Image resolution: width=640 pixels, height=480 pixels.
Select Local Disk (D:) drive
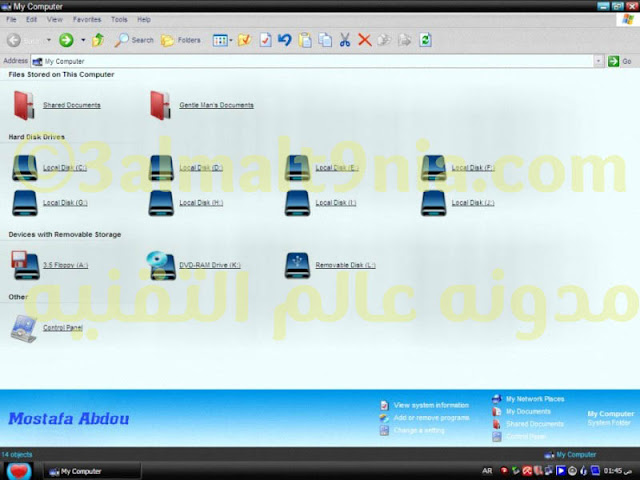[x=185, y=168]
